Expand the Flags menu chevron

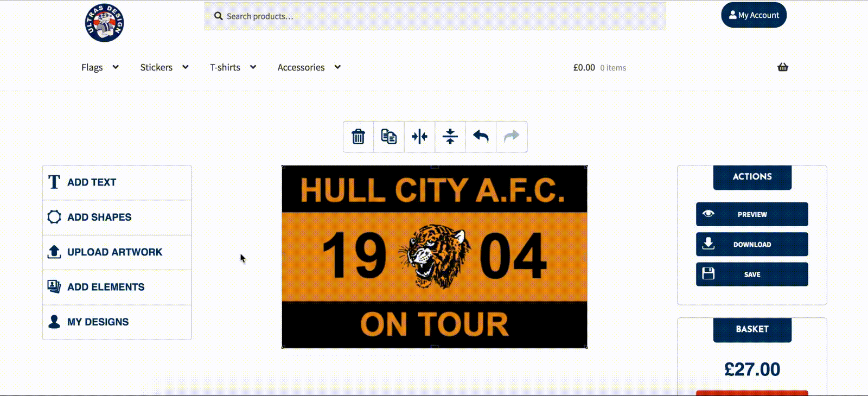click(116, 67)
